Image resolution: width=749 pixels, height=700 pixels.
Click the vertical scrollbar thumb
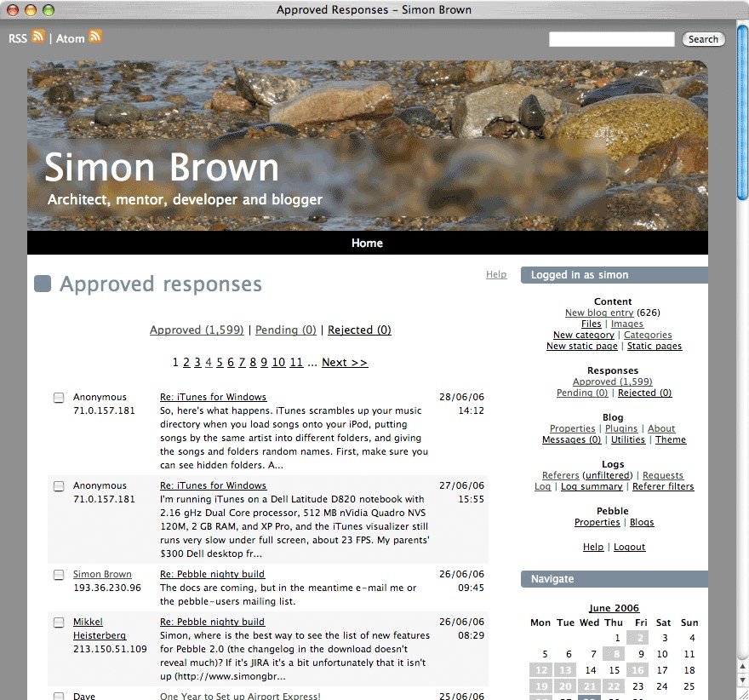(743, 114)
